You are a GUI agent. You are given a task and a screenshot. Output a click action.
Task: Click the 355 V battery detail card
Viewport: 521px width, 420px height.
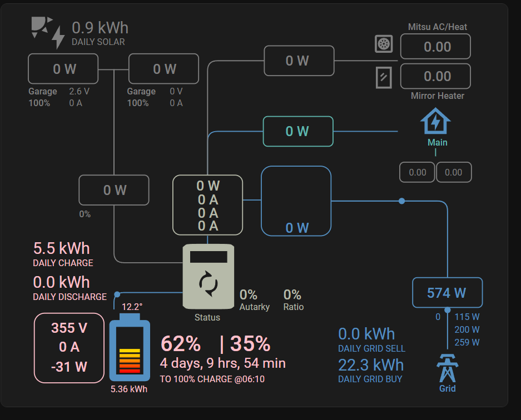tap(69, 348)
